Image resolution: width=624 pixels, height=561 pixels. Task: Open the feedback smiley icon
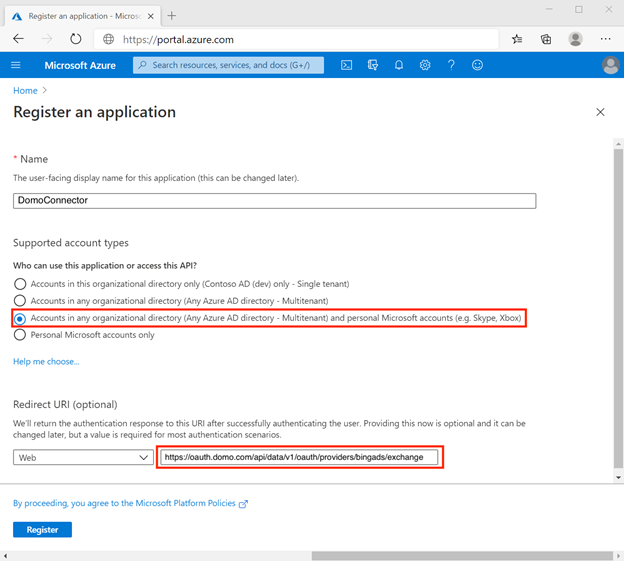(x=477, y=65)
